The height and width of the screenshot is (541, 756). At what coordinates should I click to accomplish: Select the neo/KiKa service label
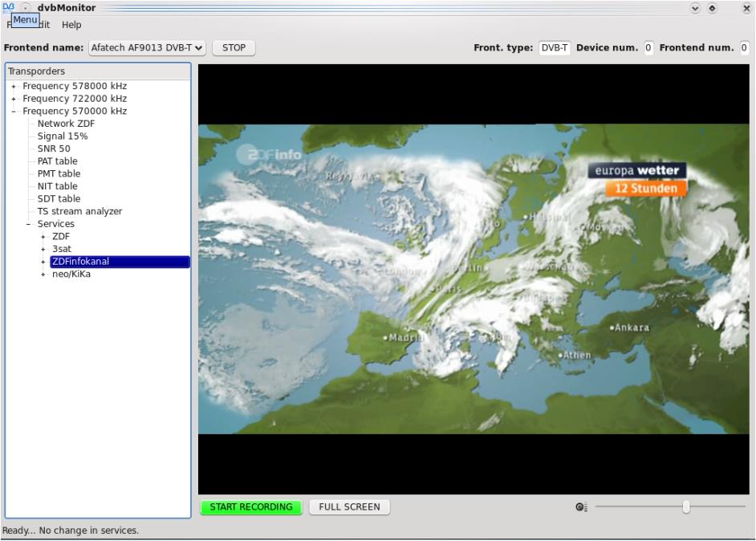click(x=71, y=275)
